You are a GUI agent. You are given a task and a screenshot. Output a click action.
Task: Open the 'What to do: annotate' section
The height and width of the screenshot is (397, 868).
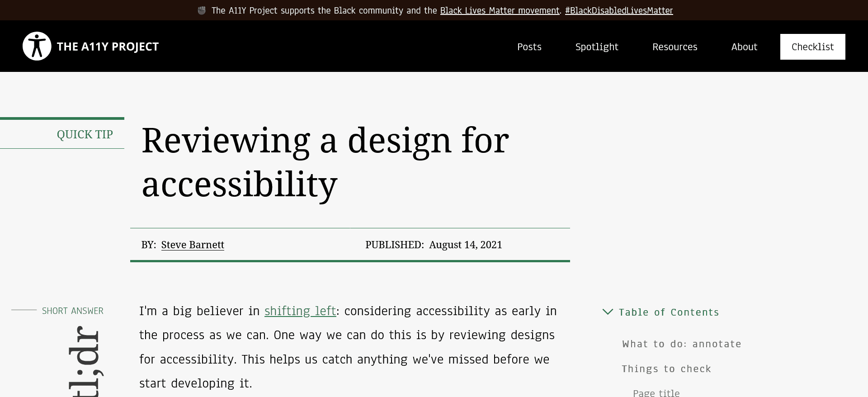681,344
